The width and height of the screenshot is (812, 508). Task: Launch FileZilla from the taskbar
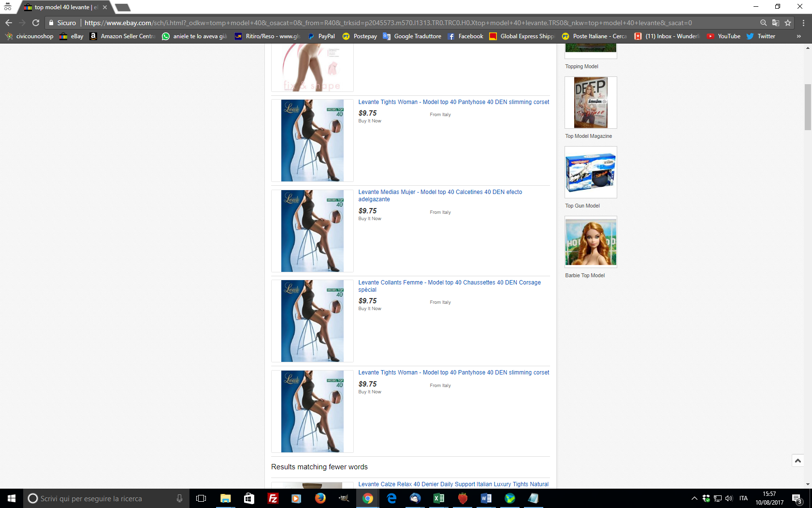[273, 498]
